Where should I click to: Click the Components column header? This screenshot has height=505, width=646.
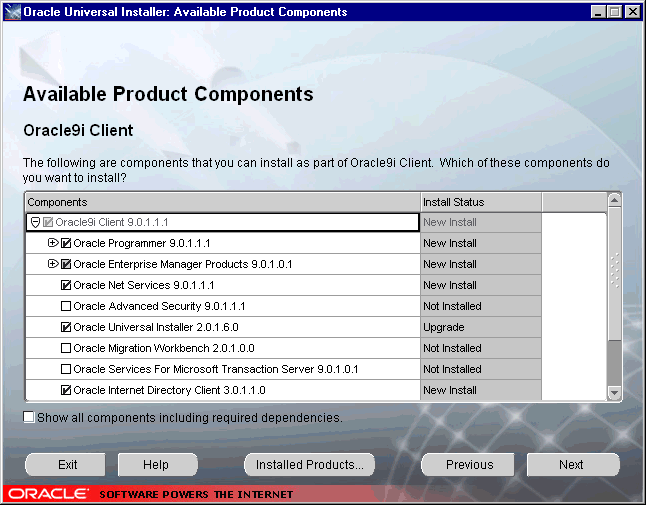[223, 202]
